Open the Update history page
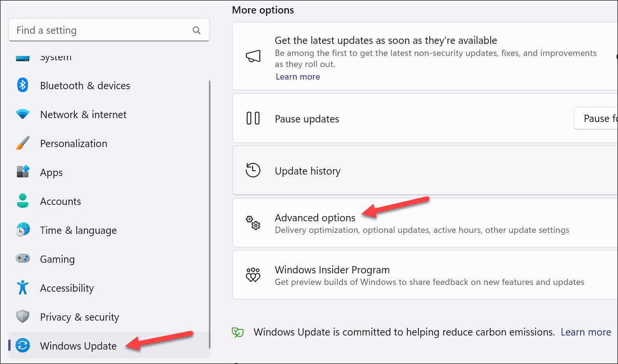 click(x=308, y=170)
